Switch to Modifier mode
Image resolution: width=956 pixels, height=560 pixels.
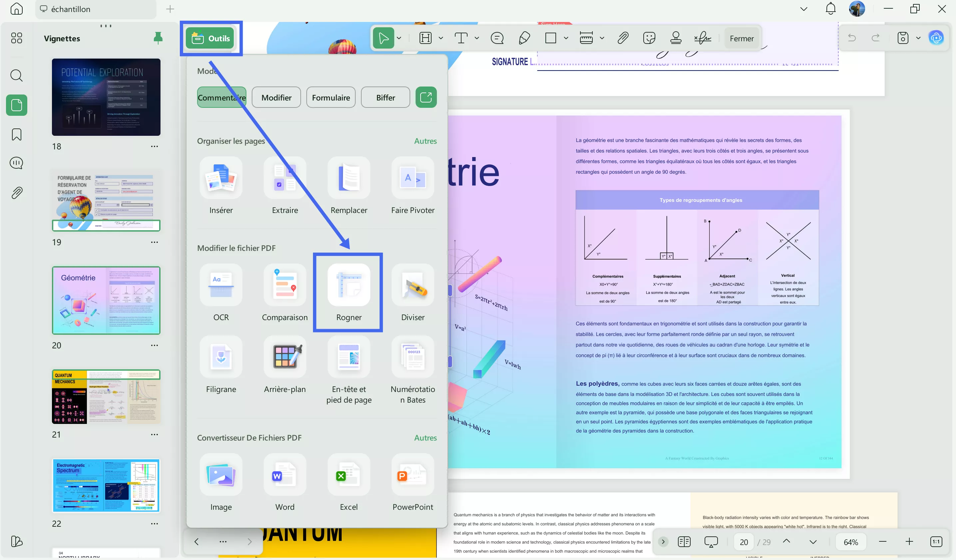[x=276, y=98]
